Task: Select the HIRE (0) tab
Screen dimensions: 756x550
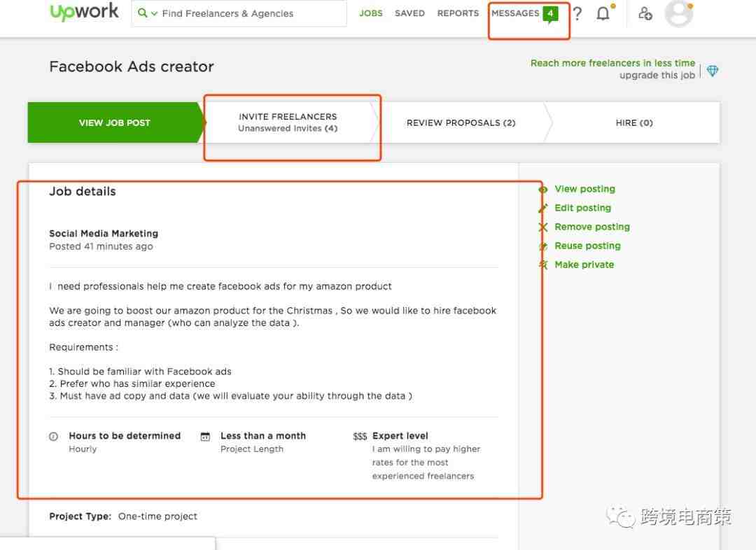Action: [x=634, y=122]
